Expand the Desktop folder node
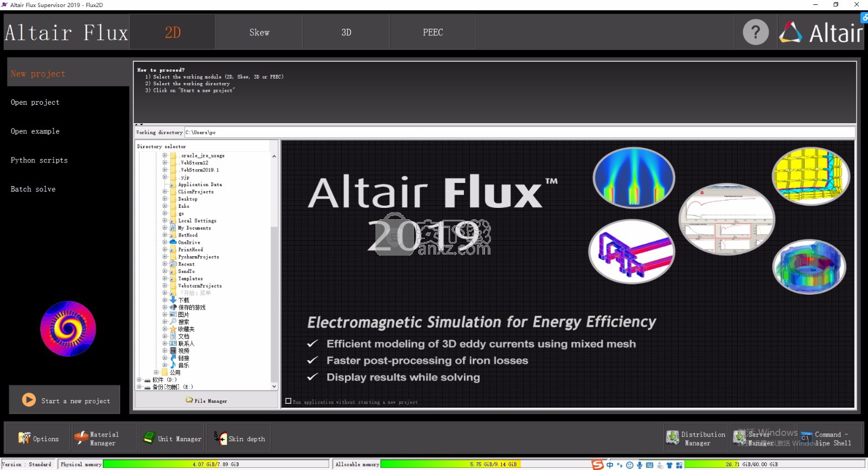Screen dimensions: 868x470 coord(165,199)
